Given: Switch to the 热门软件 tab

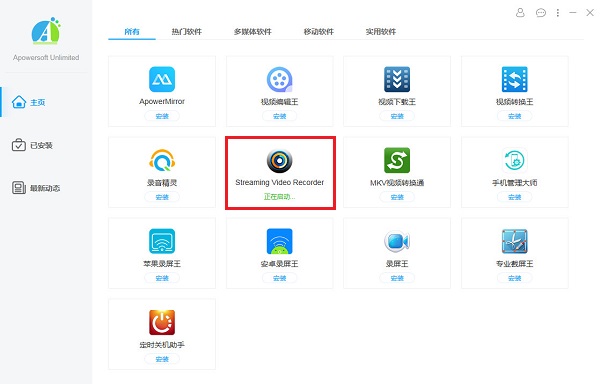Looking at the screenshot, I should 186,31.
